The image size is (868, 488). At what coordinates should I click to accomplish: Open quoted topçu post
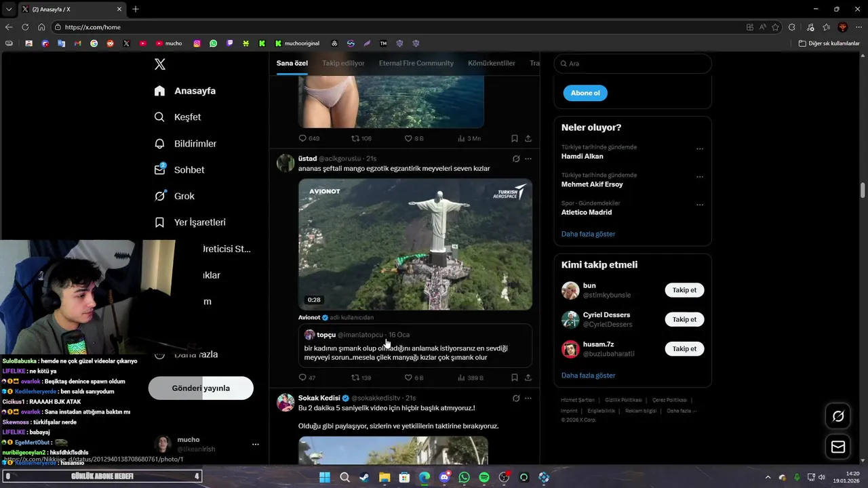coord(415,346)
